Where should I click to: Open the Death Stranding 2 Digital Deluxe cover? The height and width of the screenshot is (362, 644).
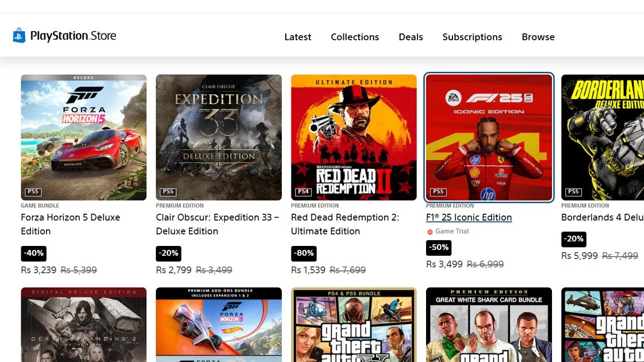(x=83, y=325)
